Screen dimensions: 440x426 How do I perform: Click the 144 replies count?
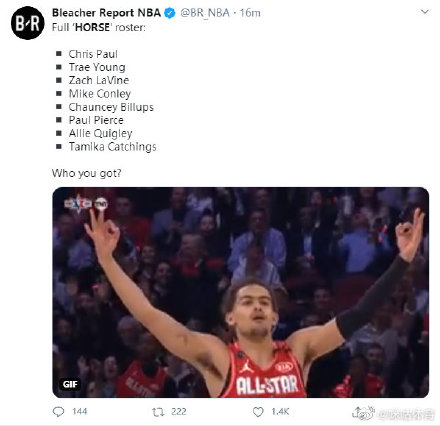point(80,412)
